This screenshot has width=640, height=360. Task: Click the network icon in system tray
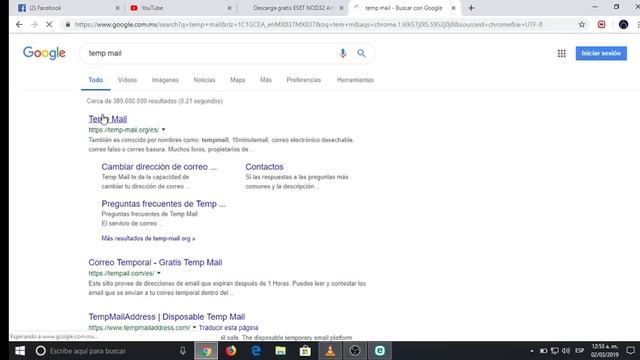point(555,351)
